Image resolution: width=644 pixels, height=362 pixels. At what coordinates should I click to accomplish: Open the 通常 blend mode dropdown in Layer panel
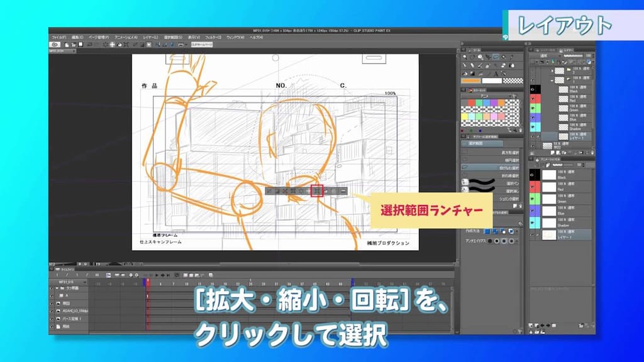coord(545,55)
